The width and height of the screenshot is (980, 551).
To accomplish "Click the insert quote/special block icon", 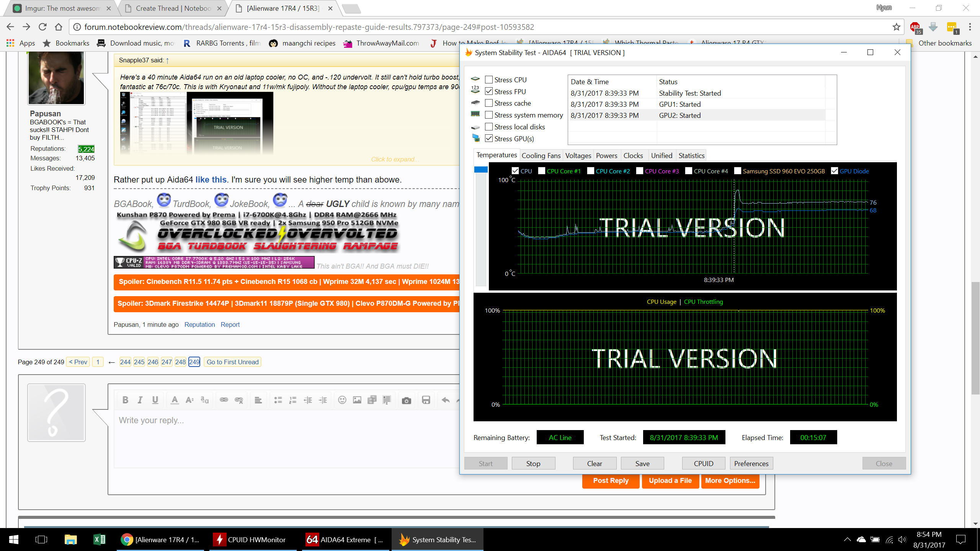I will point(387,400).
